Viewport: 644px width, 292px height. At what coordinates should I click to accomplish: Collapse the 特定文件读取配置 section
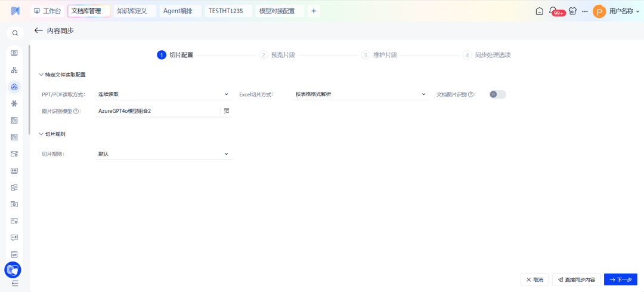tap(41, 75)
